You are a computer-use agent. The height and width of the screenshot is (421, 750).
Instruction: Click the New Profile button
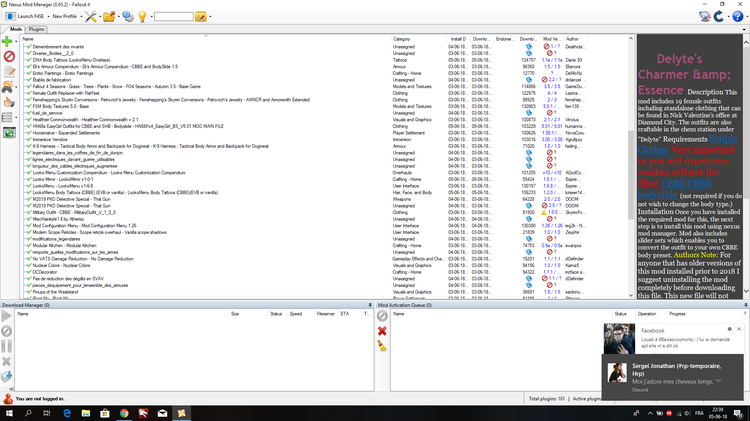tap(65, 17)
